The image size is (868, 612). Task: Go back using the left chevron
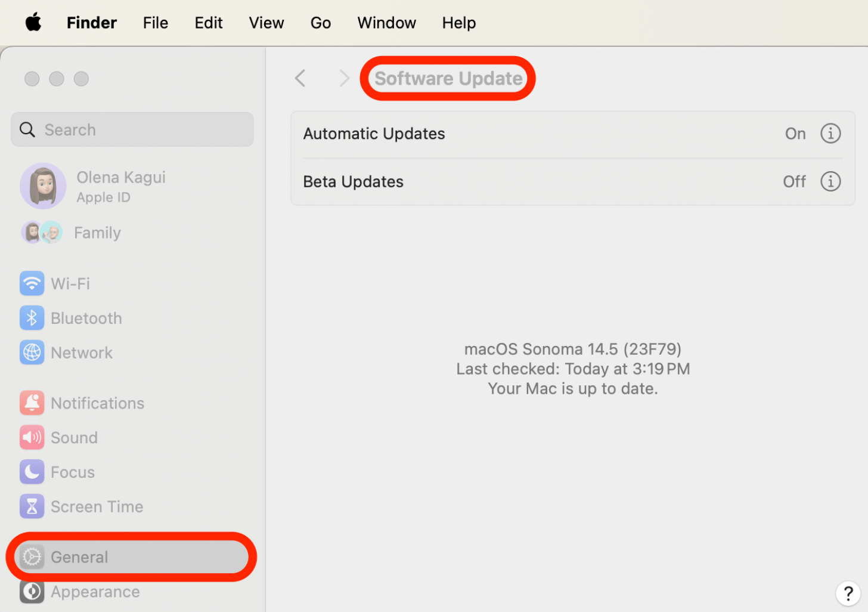pos(300,78)
